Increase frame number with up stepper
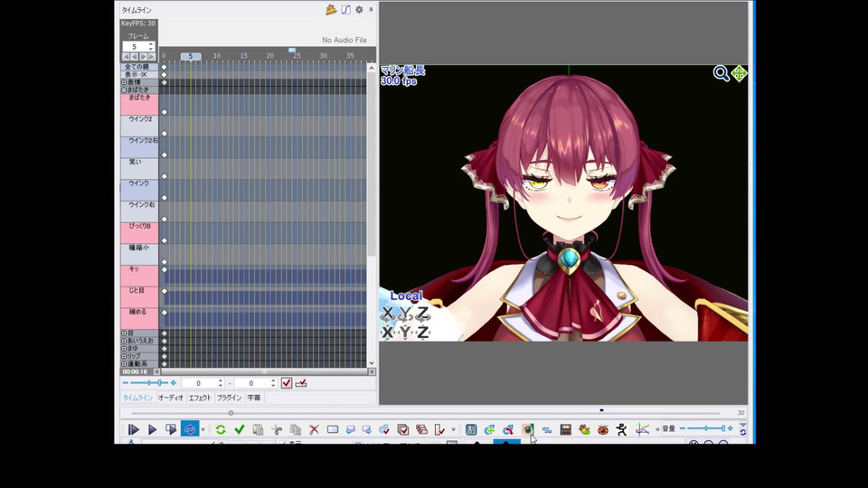The height and width of the screenshot is (488, 868). (x=151, y=44)
